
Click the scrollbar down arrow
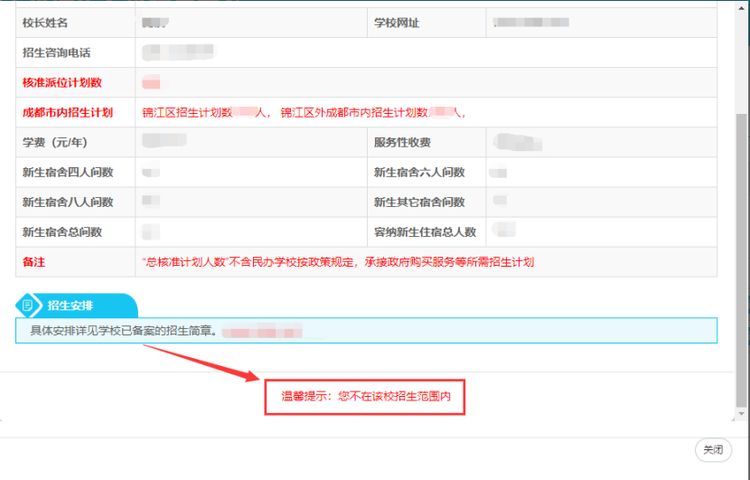(x=741, y=414)
